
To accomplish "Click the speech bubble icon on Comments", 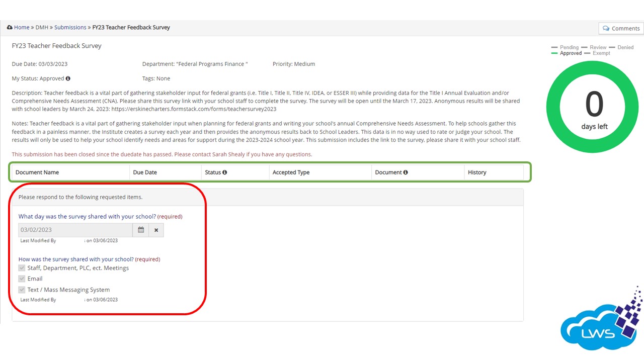I will tap(606, 29).
